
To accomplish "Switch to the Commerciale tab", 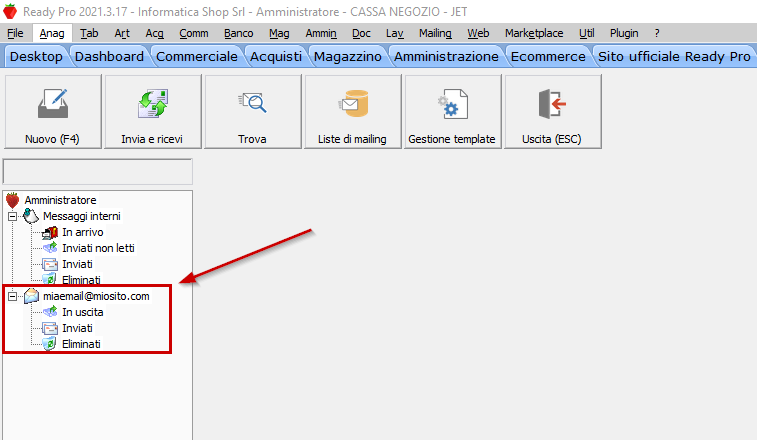I will pyautogui.click(x=197, y=57).
